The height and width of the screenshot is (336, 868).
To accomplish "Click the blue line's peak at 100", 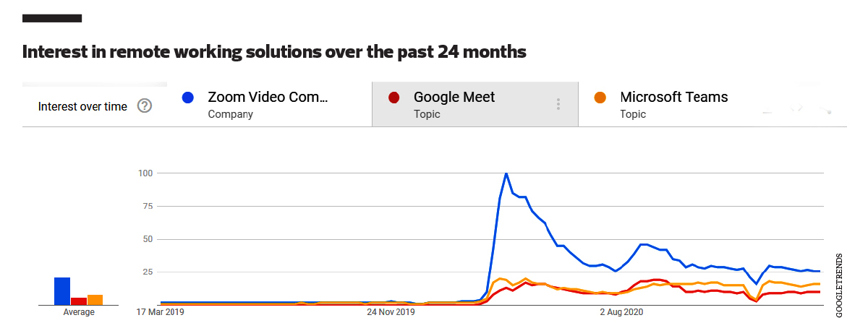I will pos(506,173).
